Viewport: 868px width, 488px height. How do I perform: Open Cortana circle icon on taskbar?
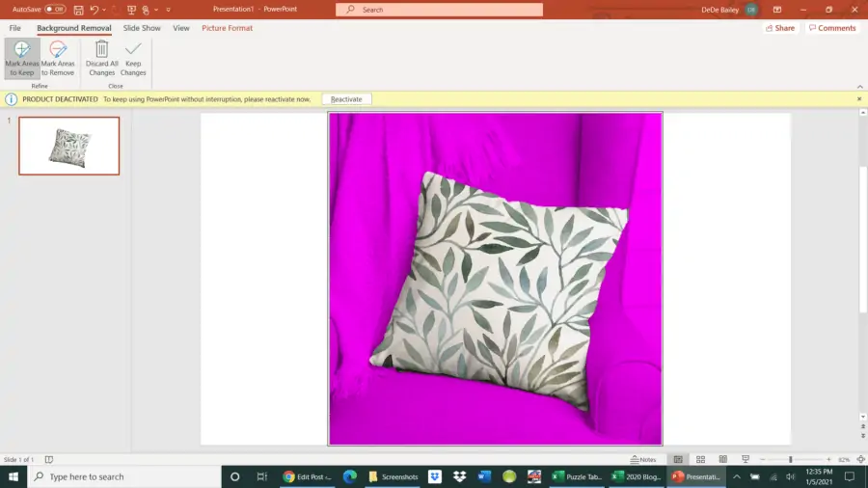coord(234,476)
